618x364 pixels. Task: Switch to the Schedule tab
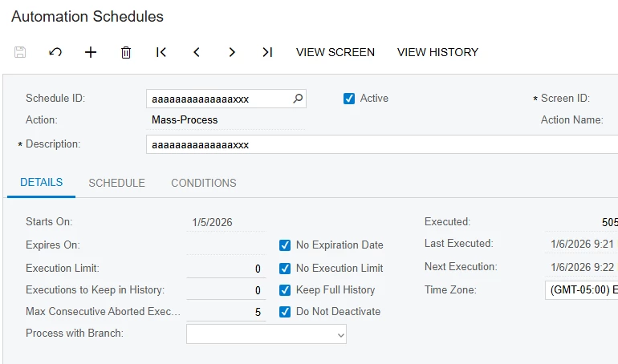[116, 183]
